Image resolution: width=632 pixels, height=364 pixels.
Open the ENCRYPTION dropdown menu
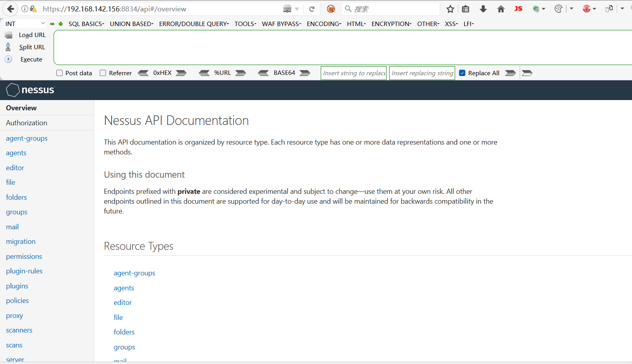tap(392, 24)
